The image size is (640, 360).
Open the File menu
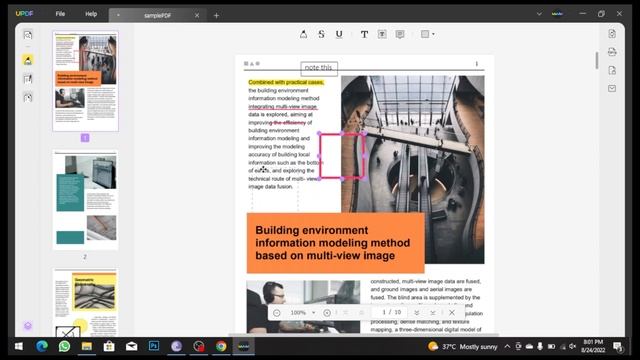60,14
